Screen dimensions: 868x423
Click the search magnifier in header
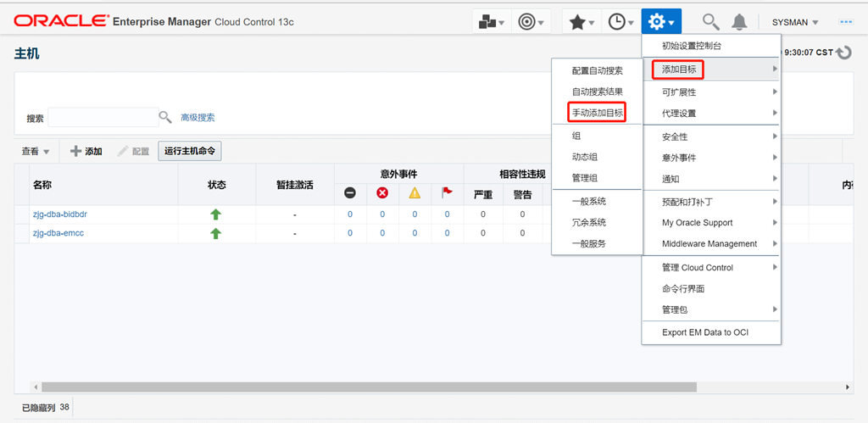[711, 22]
